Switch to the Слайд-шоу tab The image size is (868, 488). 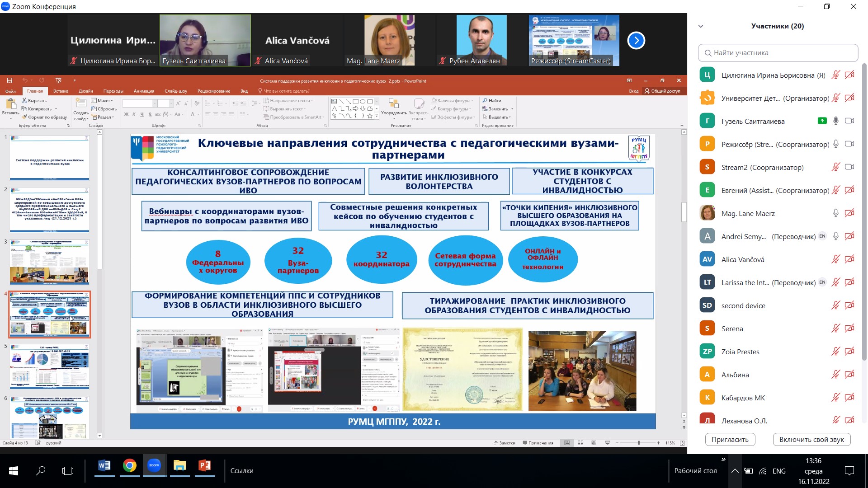pos(175,91)
